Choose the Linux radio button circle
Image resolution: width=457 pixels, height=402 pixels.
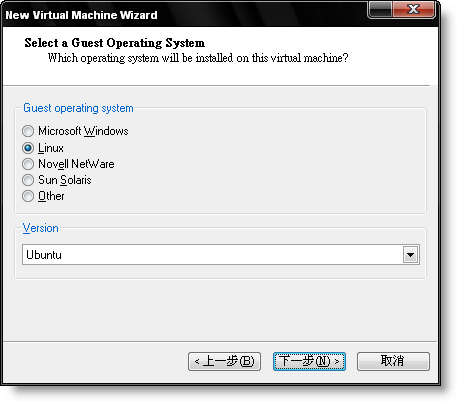[x=28, y=148]
